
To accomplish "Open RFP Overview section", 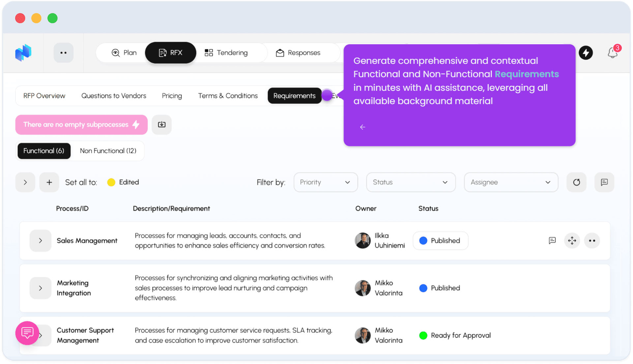I will click(x=44, y=96).
